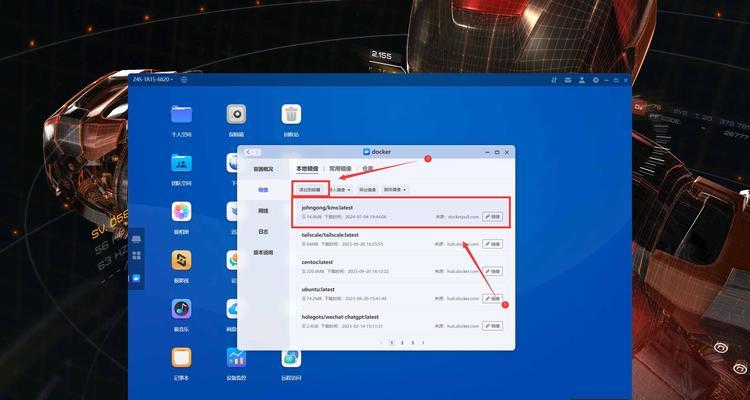
Task: Click the globe icon beside device name
Action: [184, 79]
